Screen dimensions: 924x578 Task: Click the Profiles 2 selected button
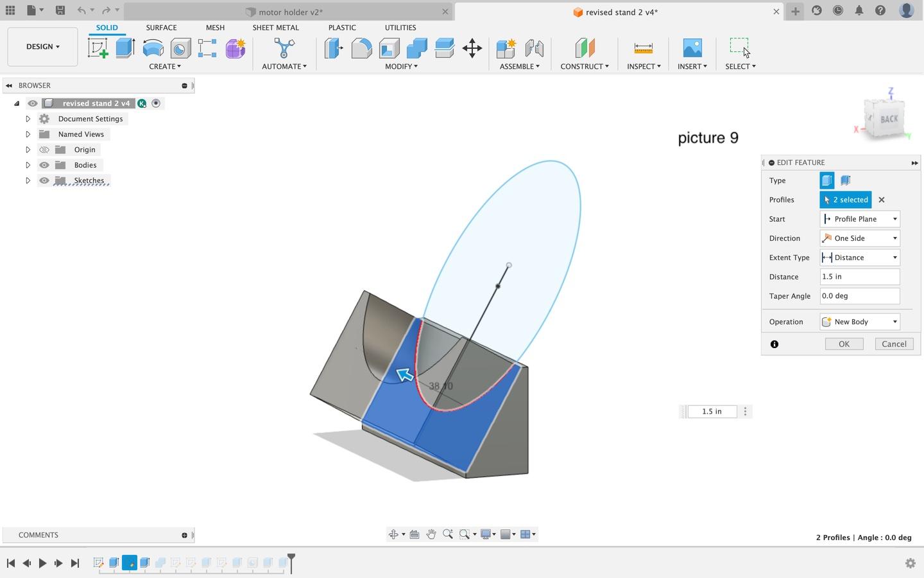(846, 200)
